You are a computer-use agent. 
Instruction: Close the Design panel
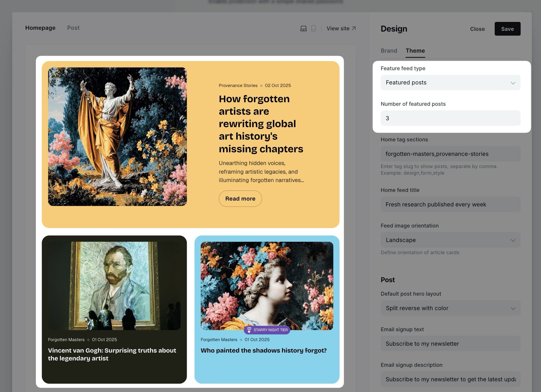(477, 29)
